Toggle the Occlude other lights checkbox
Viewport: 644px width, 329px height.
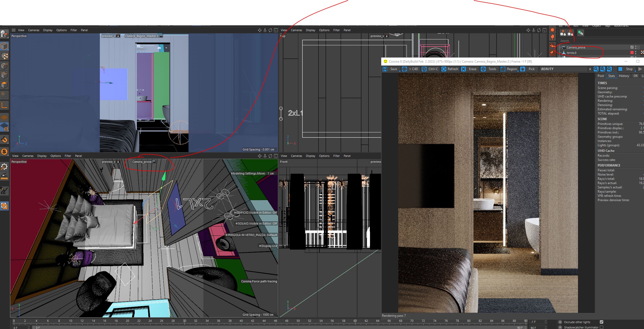tap(601, 322)
